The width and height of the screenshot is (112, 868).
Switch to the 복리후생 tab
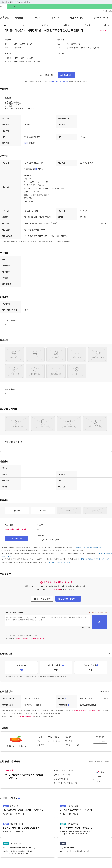(66, 25)
